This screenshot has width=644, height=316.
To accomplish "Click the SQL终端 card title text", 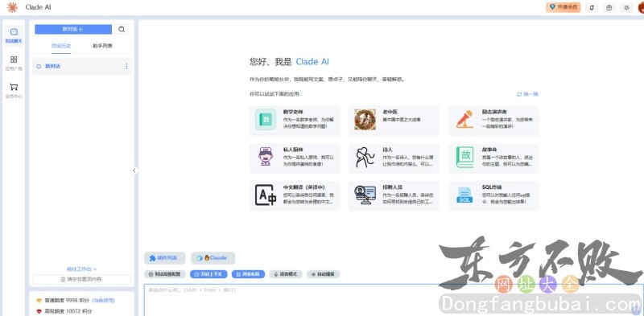I will 492,187.
